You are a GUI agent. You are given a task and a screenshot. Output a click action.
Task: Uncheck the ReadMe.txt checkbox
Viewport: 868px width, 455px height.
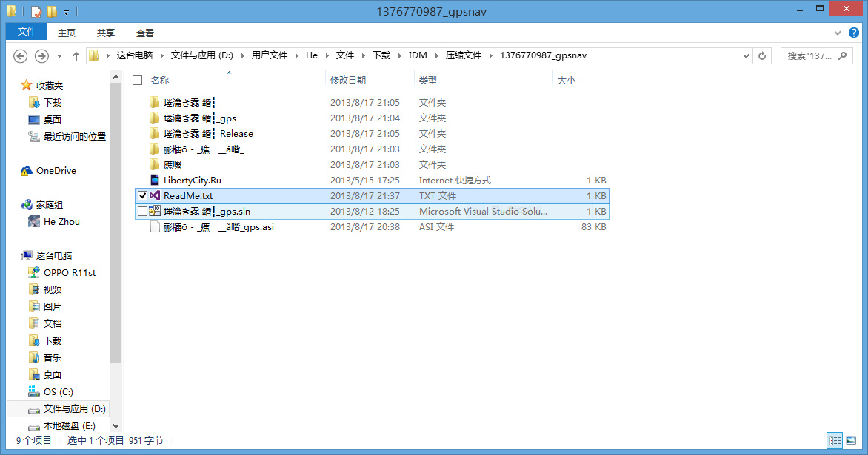(x=142, y=196)
